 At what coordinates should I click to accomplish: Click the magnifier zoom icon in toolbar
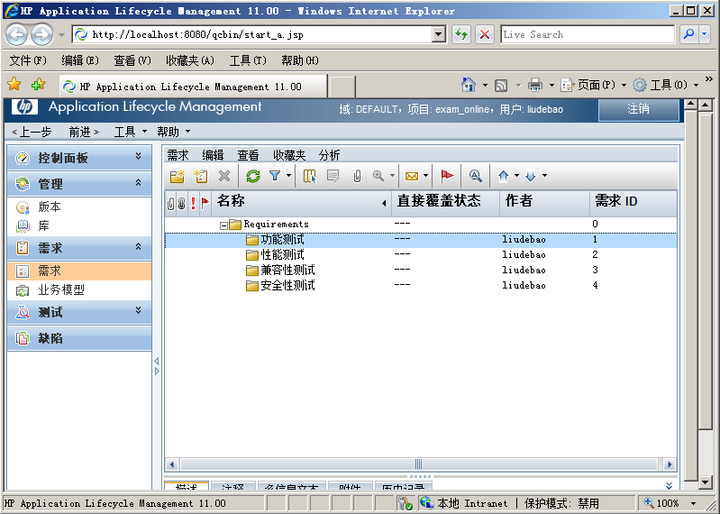tap(378, 175)
